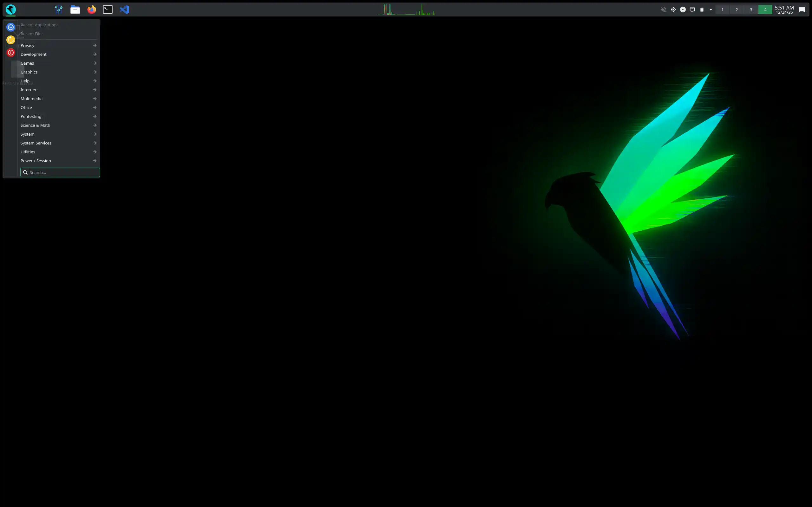This screenshot has height=507, width=812.
Task: Click the Search field in the menu
Action: 60,172
